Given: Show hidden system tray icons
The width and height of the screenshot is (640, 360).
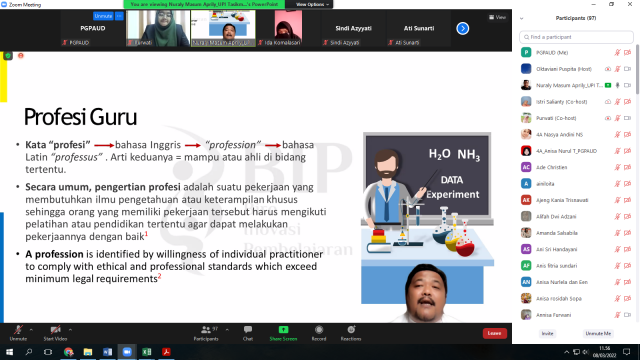Looking at the screenshot, I should click(x=567, y=352).
